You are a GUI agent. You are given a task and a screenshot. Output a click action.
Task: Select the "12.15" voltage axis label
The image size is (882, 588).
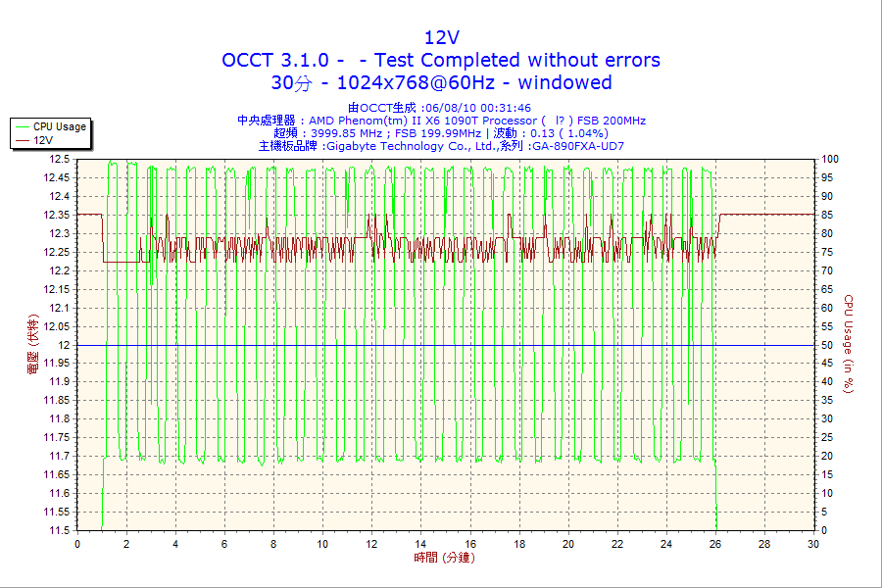[x=57, y=289]
